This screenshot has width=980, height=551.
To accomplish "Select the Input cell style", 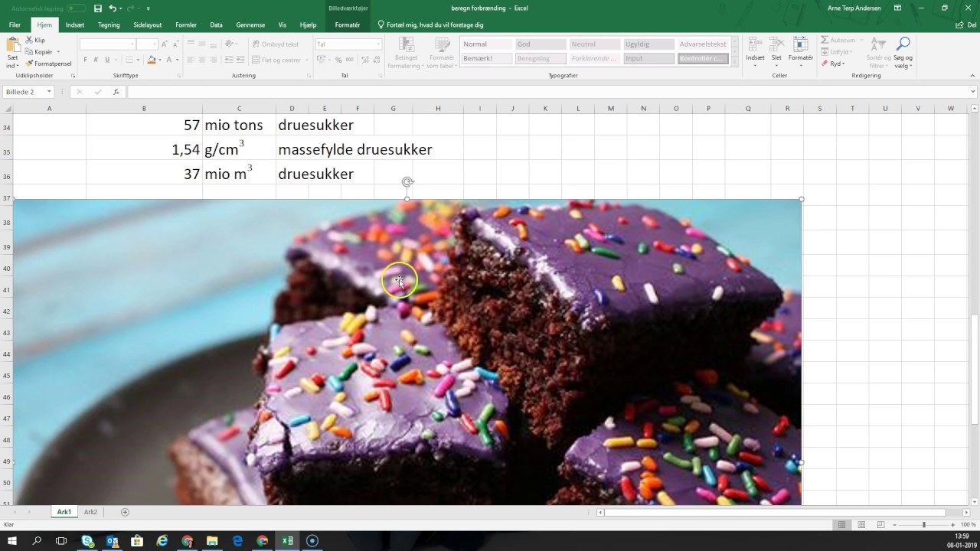I will pyautogui.click(x=648, y=58).
